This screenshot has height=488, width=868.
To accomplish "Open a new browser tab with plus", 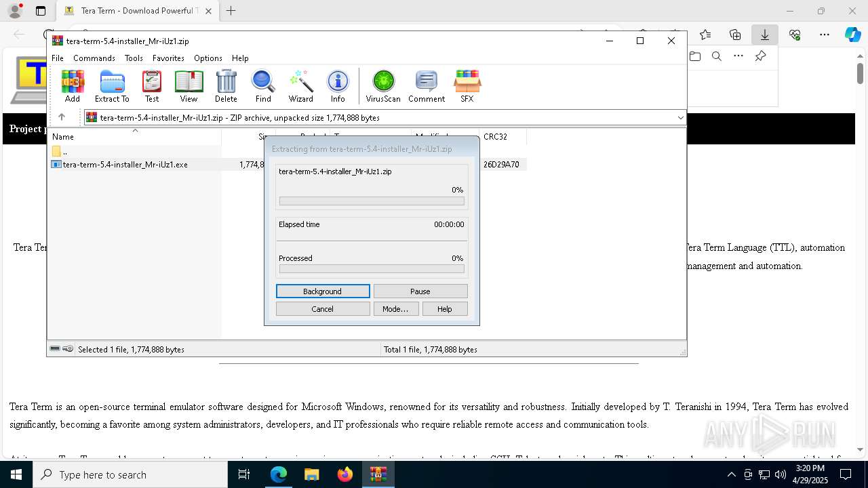I will click(231, 11).
